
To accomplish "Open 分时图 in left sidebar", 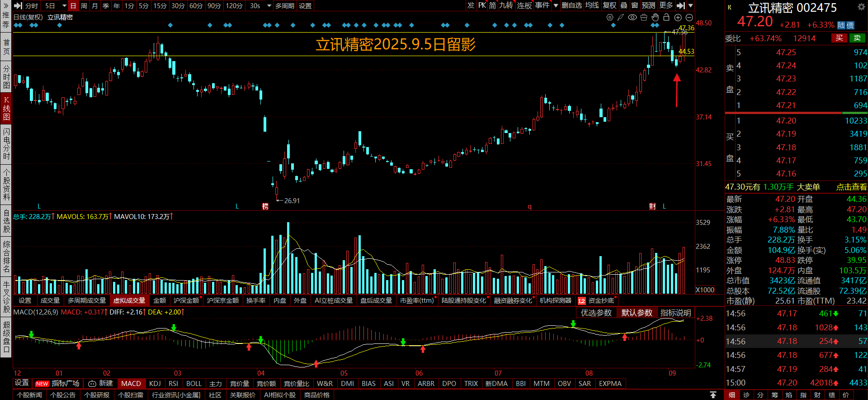I will pos(6,76).
